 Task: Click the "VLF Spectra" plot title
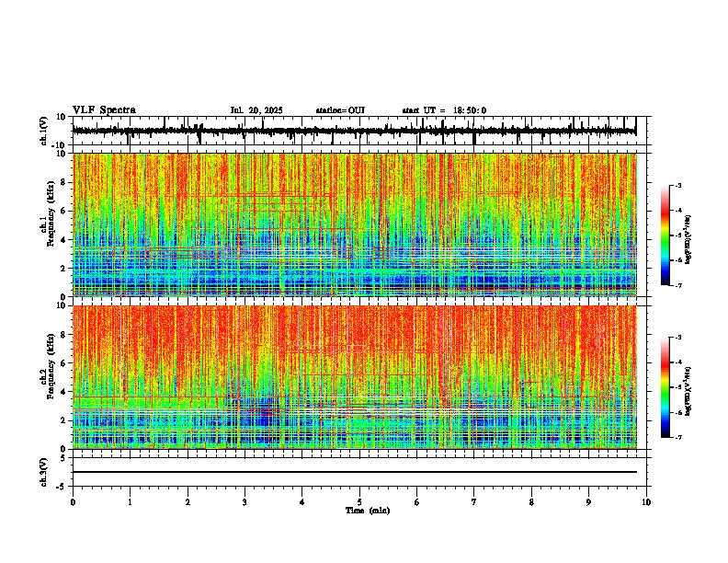pos(104,110)
